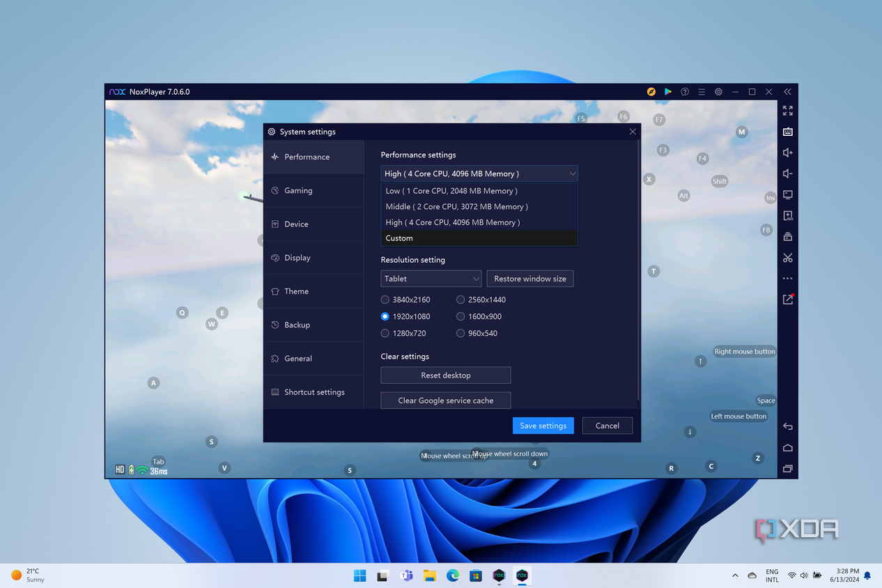Open Microsoft Store from taskbar
The width and height of the screenshot is (882, 588).
[476, 575]
